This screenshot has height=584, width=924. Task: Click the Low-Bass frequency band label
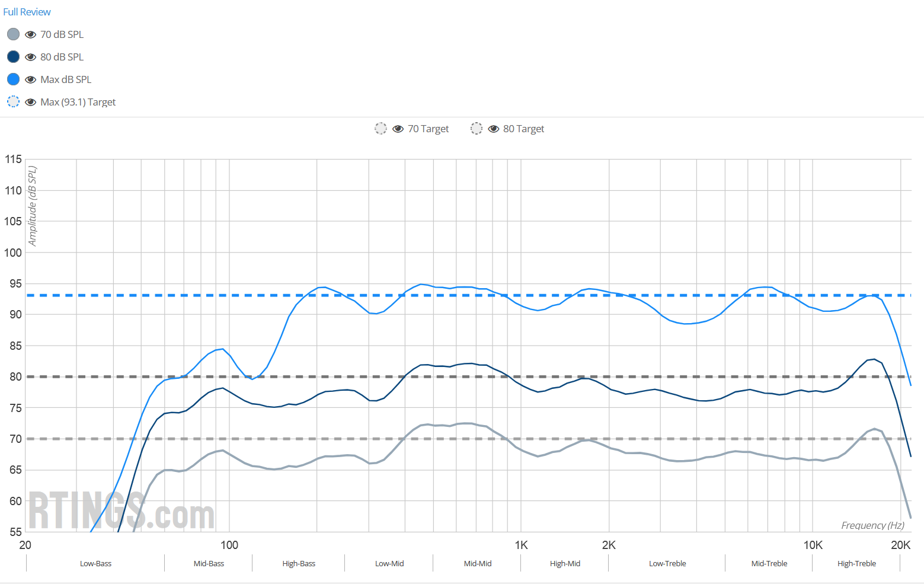[95, 564]
